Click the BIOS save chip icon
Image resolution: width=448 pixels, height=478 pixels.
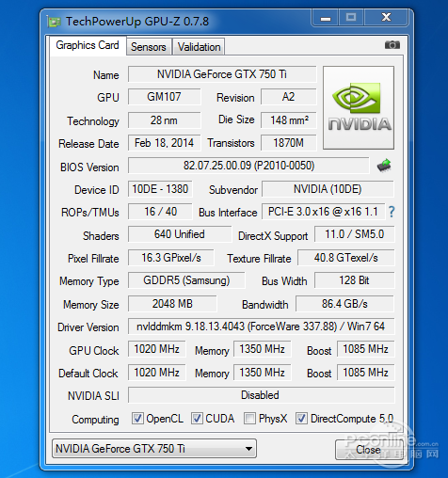pos(385,166)
